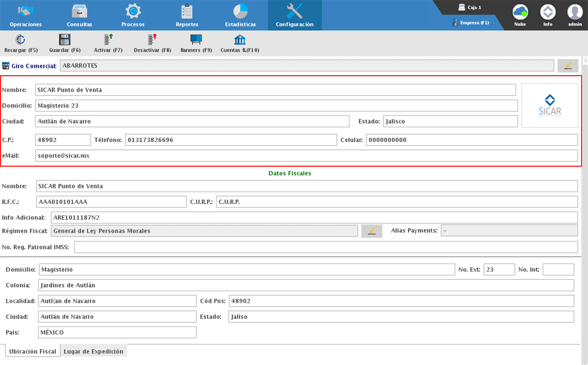The width and height of the screenshot is (588, 365).
Task: Click the Empresa (F1) selector
Action: tap(471, 23)
